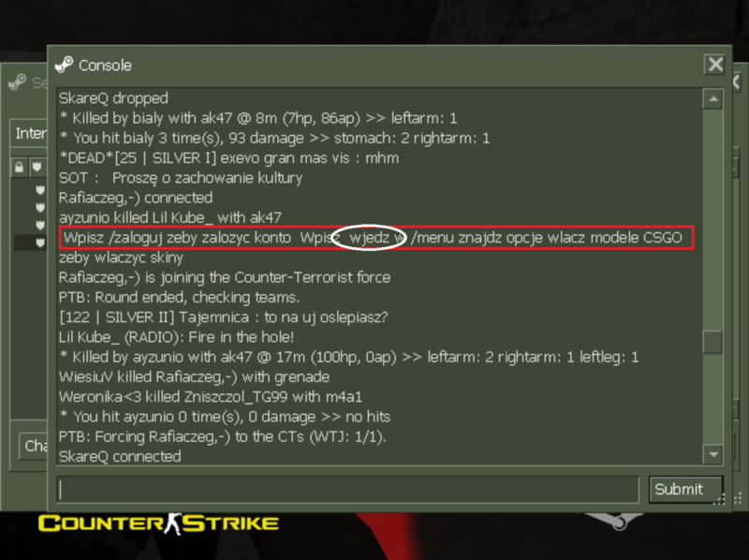Click the red-outlined Wpisz /zaloguj console line
This screenshot has width=749, height=560.
point(376,238)
